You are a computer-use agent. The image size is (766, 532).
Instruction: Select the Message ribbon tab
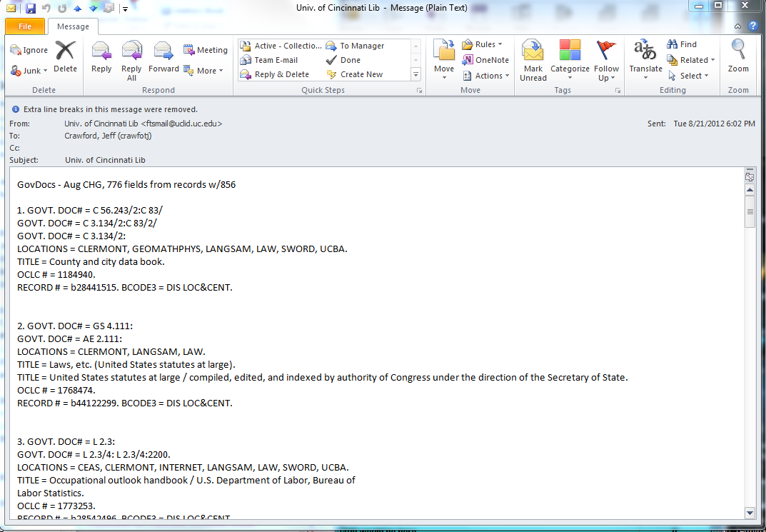click(x=73, y=26)
